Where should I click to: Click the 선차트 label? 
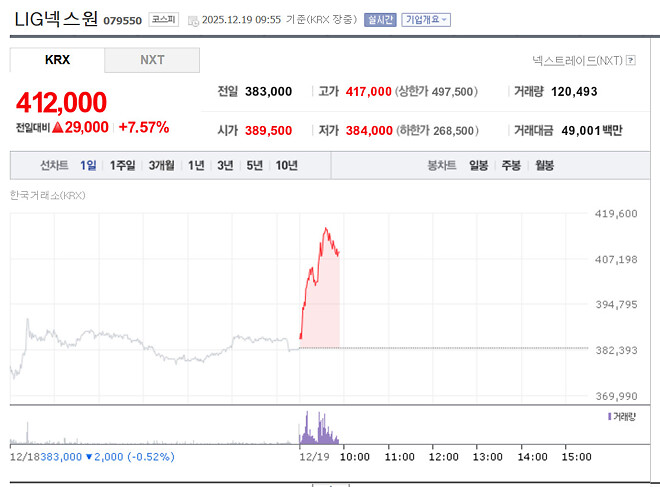pos(54,165)
